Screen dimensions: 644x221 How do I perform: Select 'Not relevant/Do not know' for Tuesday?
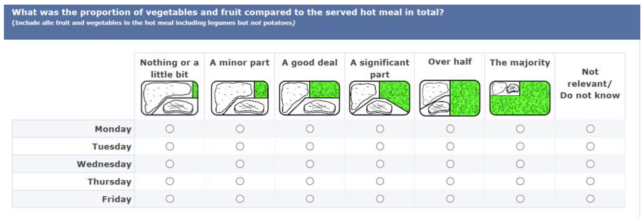(x=590, y=146)
